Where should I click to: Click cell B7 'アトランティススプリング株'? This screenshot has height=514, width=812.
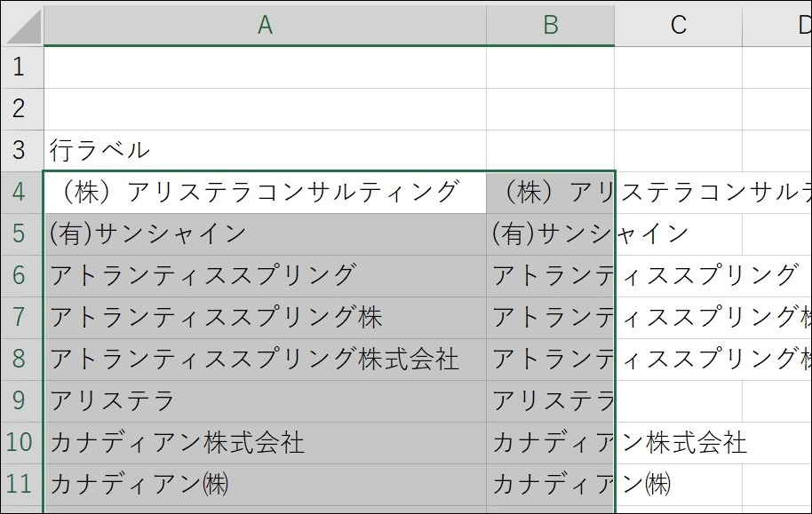(551, 318)
